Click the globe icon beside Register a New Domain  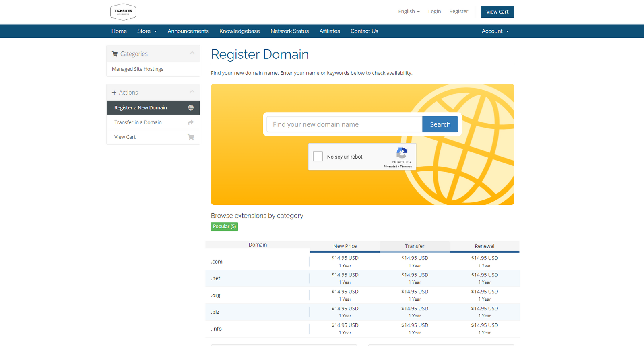191,108
